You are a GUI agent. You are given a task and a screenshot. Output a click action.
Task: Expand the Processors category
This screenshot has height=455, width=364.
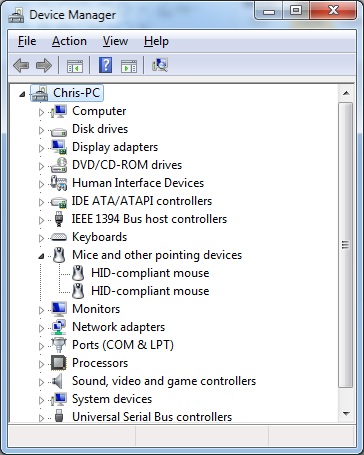(x=41, y=364)
